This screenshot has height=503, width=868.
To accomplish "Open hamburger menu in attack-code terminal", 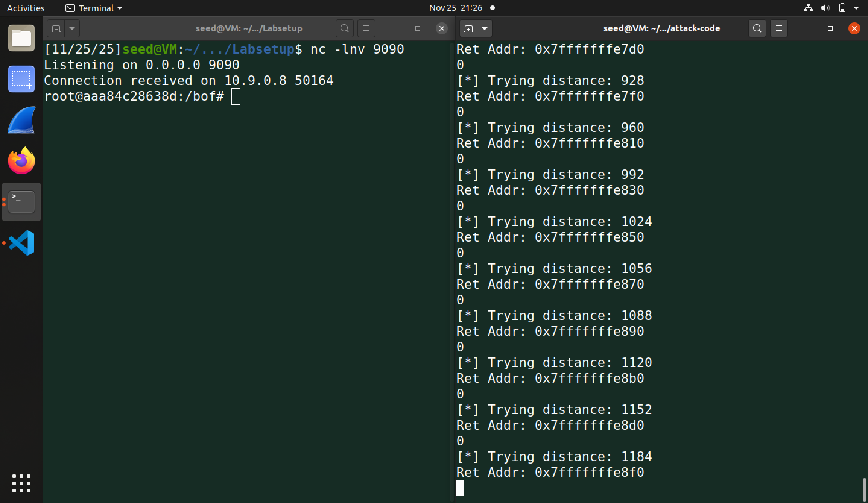I will [x=779, y=28].
